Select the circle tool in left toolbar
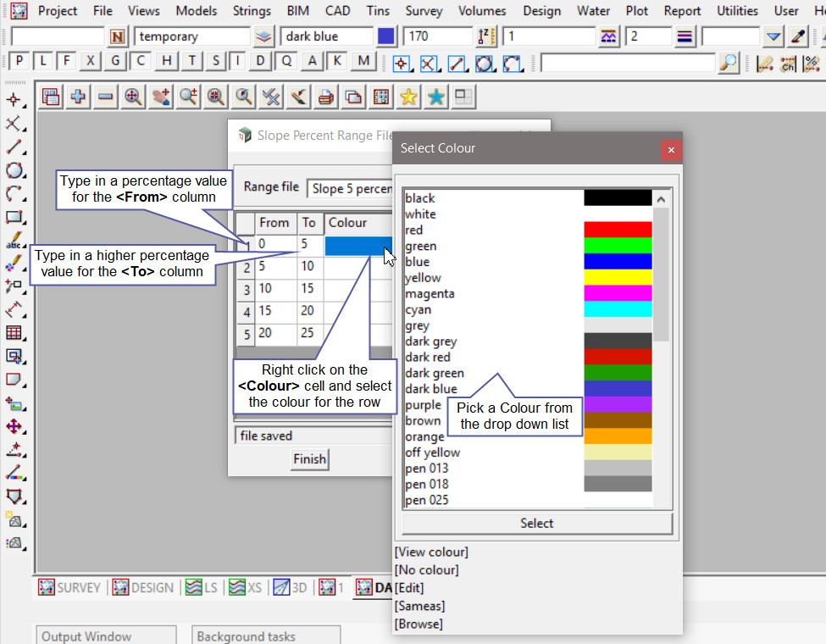The image size is (826, 644). [x=14, y=170]
